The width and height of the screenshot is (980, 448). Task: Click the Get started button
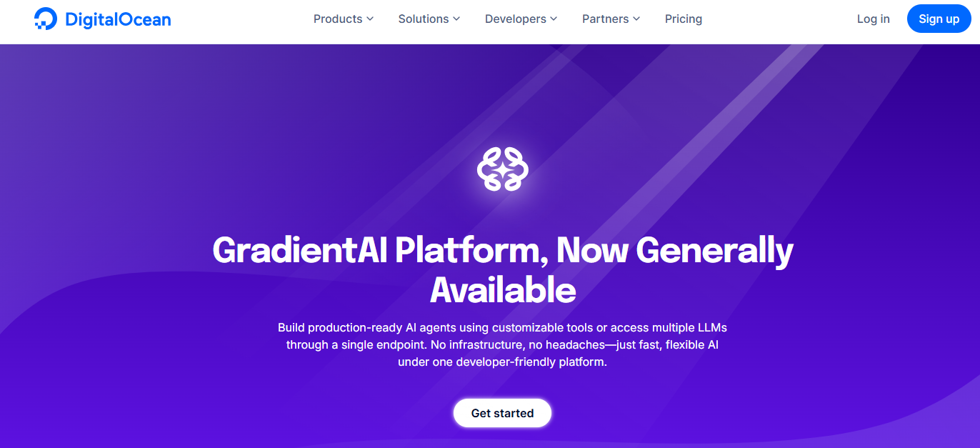tap(502, 413)
